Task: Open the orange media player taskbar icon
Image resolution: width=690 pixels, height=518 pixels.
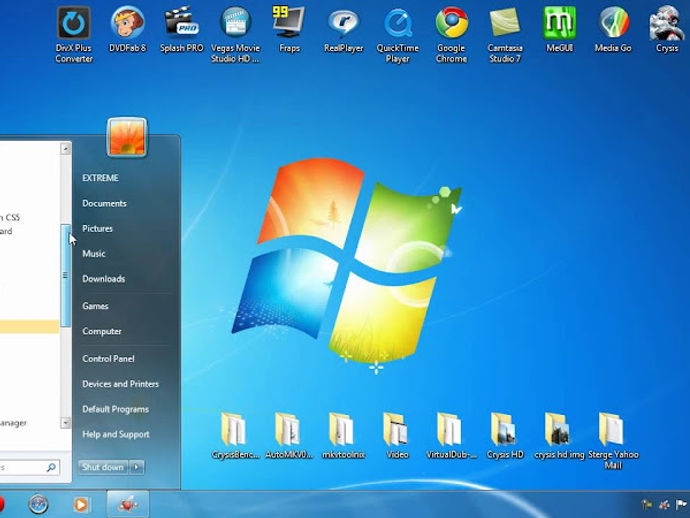Action: [x=81, y=504]
